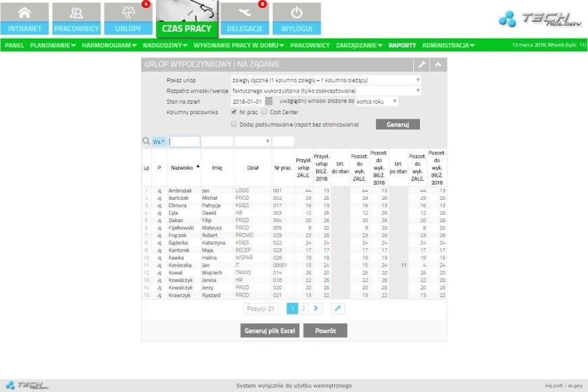The width and height of the screenshot is (588, 392).
Task: Click in the Nazwisko filter field
Action: coord(184,142)
